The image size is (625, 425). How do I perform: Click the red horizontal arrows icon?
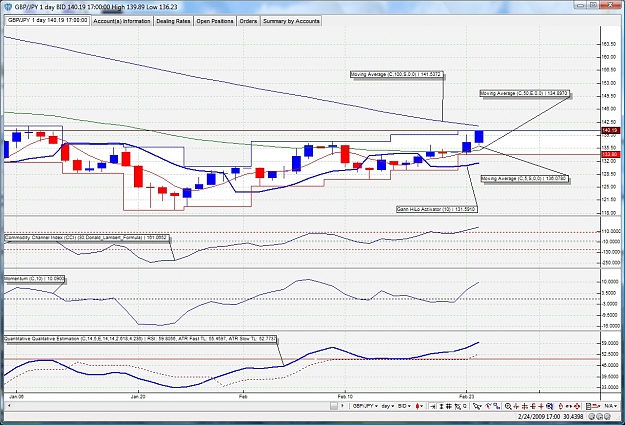(x=569, y=406)
